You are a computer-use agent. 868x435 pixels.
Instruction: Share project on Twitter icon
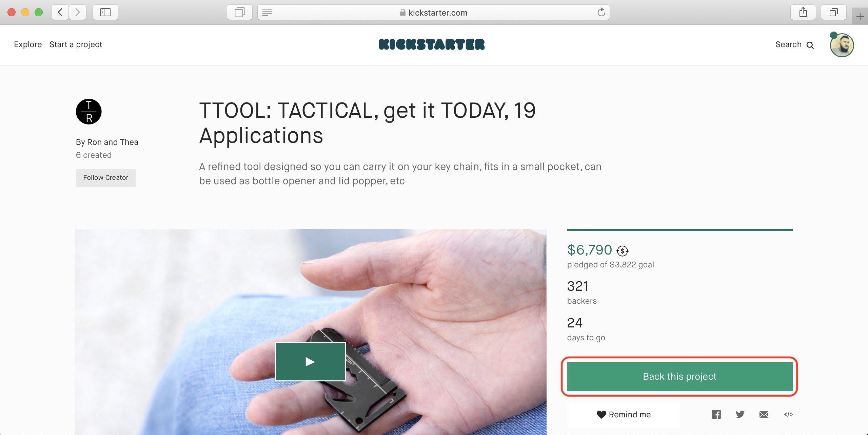(x=740, y=414)
